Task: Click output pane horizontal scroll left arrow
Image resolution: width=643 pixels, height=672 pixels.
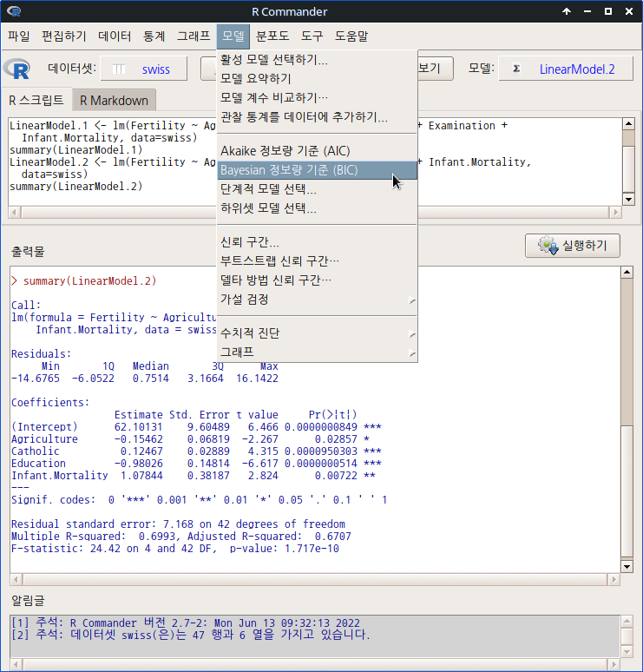Action: point(16,580)
